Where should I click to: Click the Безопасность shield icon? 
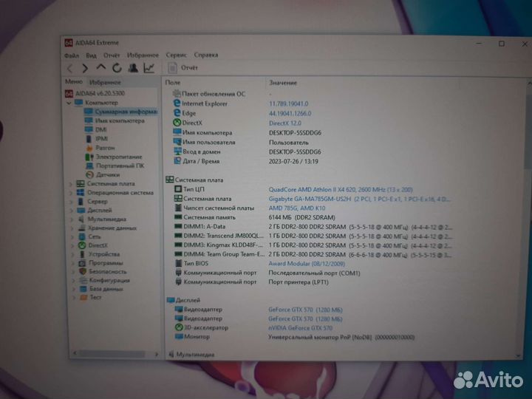[x=83, y=271]
